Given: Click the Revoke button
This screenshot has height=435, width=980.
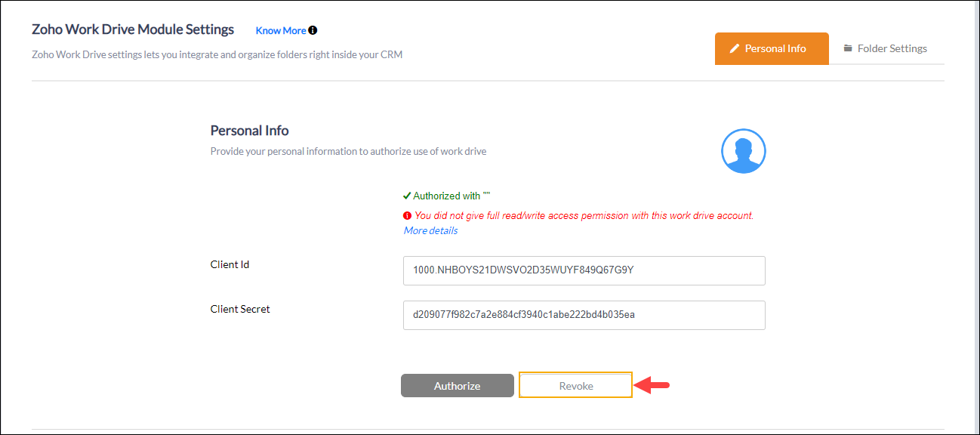Looking at the screenshot, I should 576,385.
